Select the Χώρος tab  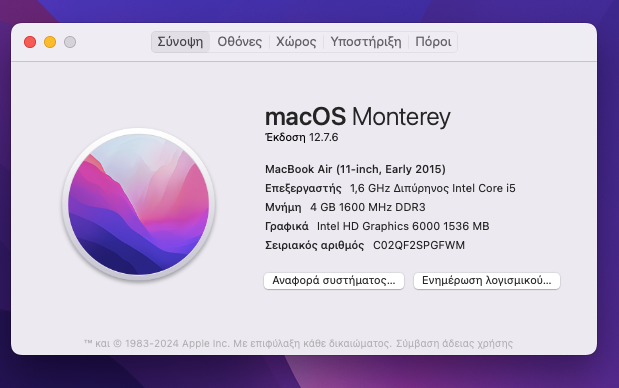tap(296, 42)
